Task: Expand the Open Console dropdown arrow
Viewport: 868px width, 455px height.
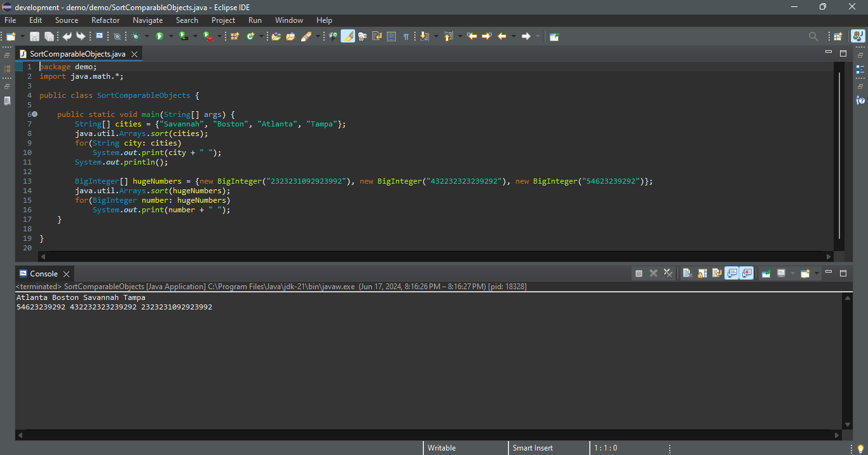Action: click(817, 273)
